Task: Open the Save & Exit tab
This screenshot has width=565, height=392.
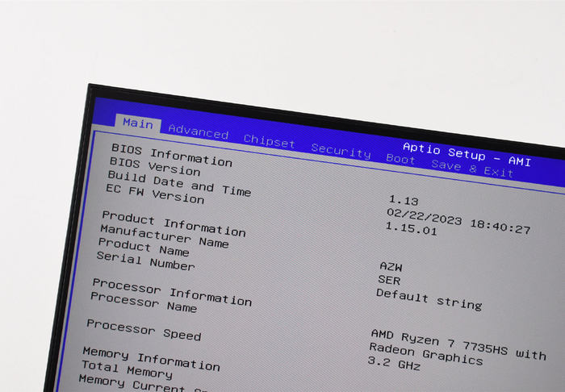Action: 472,169
